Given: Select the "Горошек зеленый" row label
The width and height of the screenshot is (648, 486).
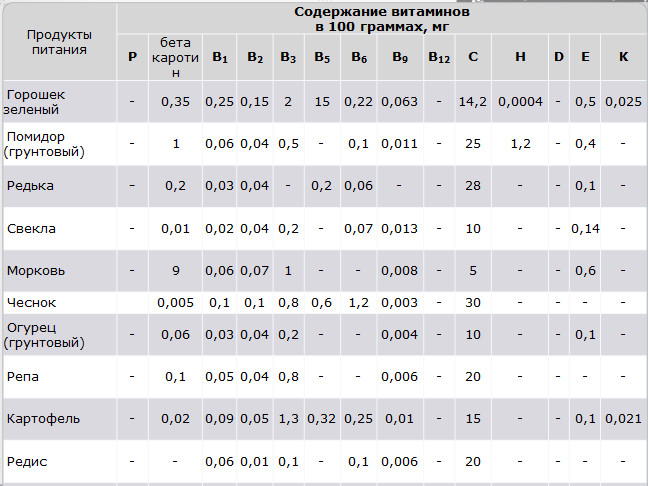Looking at the screenshot, I should 36,101.
